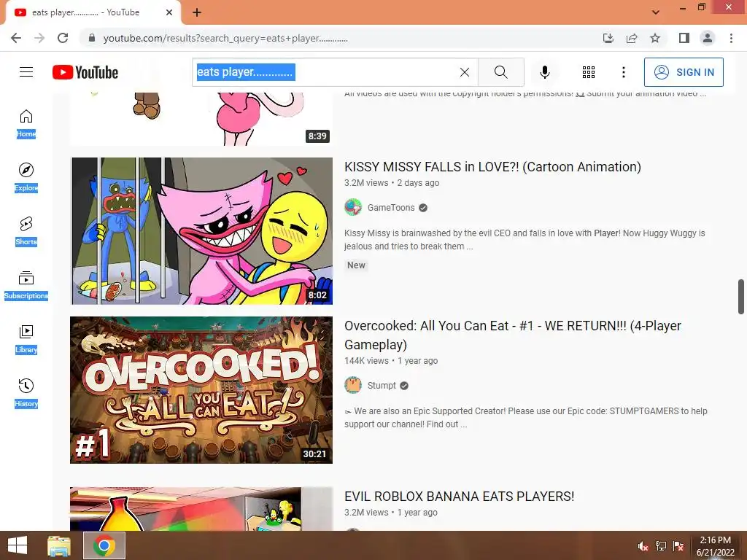Open the Stumpt channel name

tap(382, 386)
